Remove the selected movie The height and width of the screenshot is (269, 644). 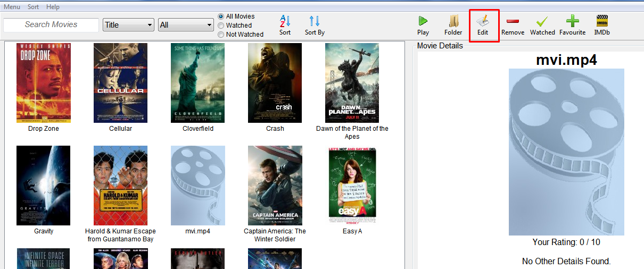(x=513, y=26)
